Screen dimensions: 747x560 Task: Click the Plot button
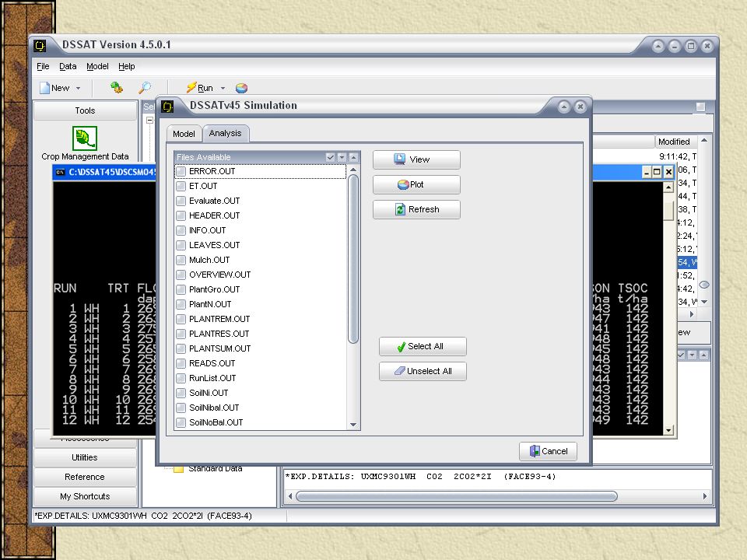click(416, 184)
